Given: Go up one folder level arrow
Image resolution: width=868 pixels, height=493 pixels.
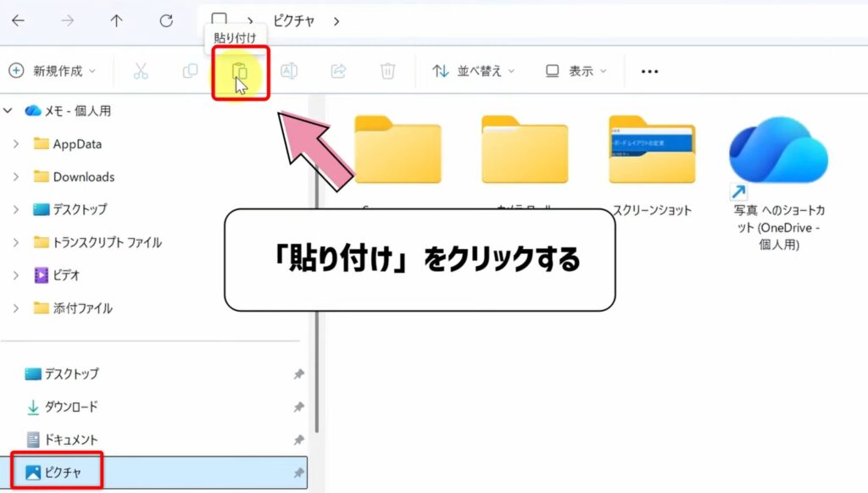Looking at the screenshot, I should (x=117, y=21).
